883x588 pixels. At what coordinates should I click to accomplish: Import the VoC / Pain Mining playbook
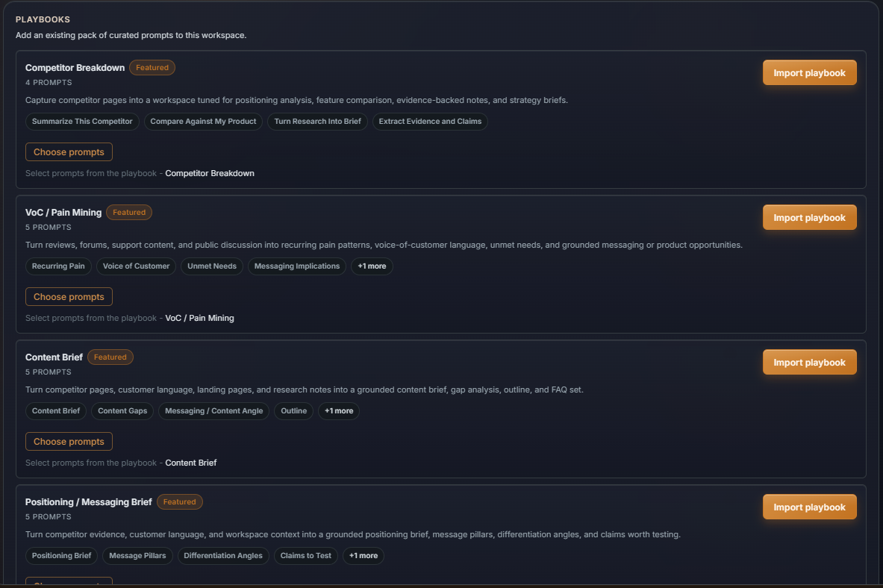809,217
